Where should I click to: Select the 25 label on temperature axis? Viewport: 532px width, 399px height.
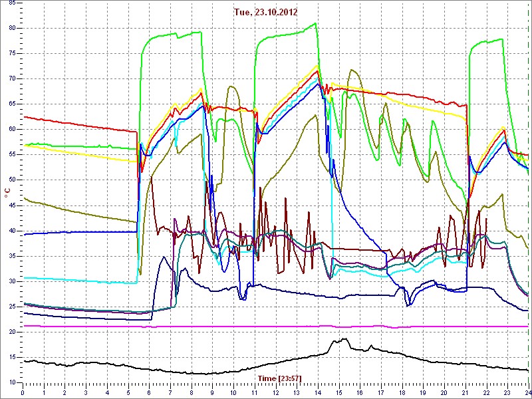12,307
